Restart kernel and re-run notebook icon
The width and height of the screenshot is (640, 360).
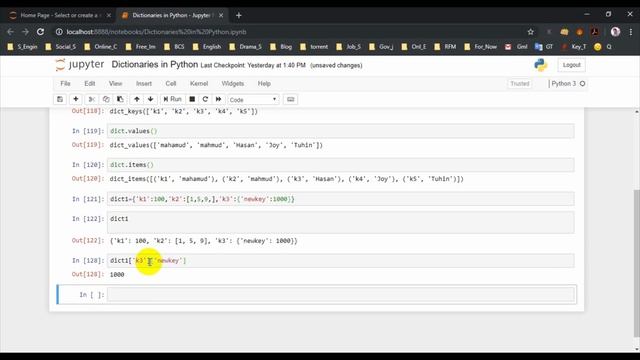pyautogui.click(x=218, y=99)
